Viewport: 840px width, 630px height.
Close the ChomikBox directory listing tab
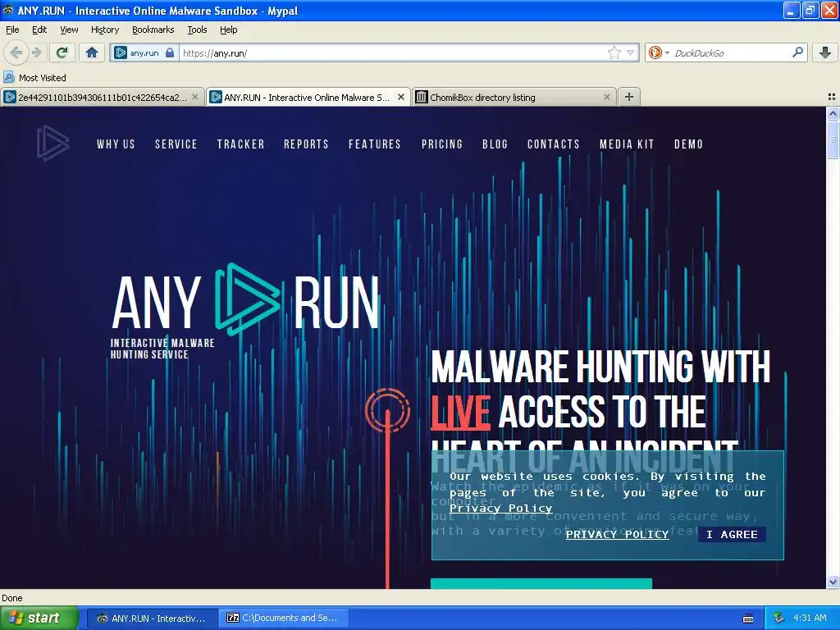606,97
